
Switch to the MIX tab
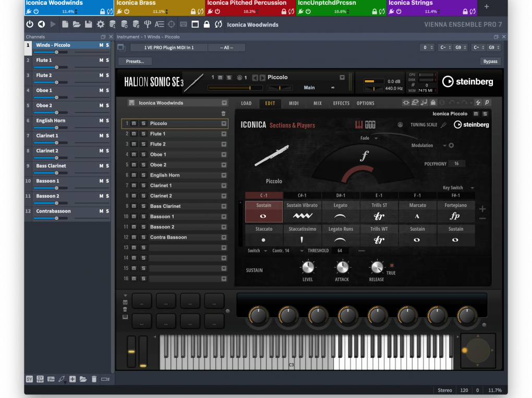[x=318, y=103]
